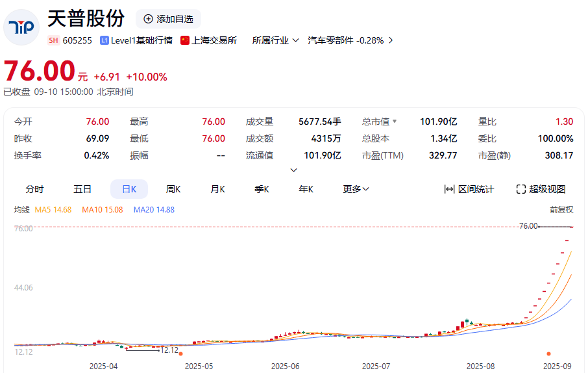588x373 pixels.
Task: Click the orange event dot near 2025-05
Action: pyautogui.click(x=181, y=354)
